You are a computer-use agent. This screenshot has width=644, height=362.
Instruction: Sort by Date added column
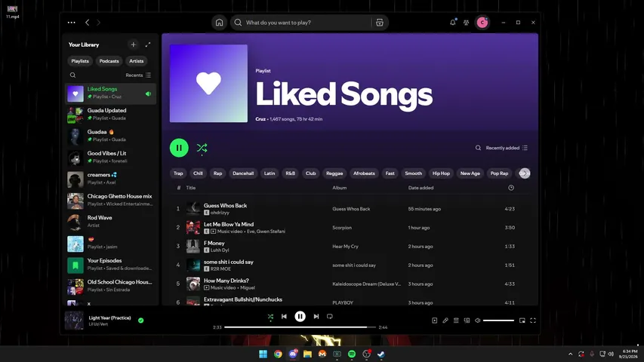click(421, 188)
